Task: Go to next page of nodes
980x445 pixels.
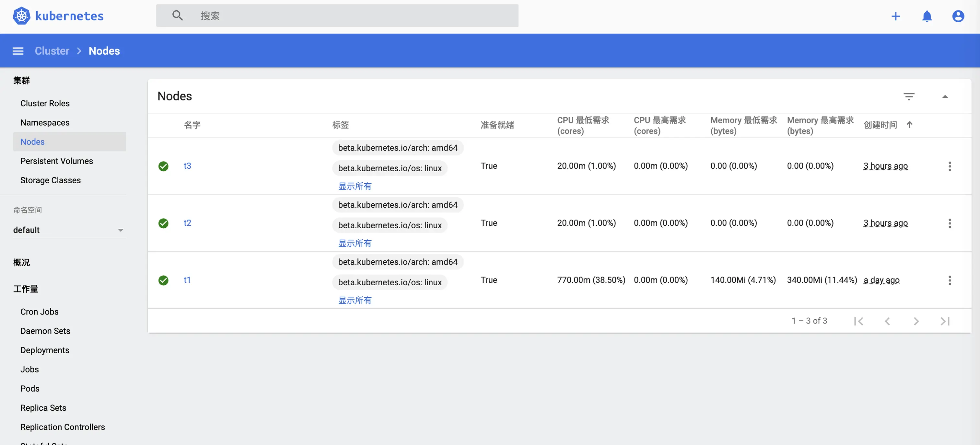Action: tap(916, 321)
